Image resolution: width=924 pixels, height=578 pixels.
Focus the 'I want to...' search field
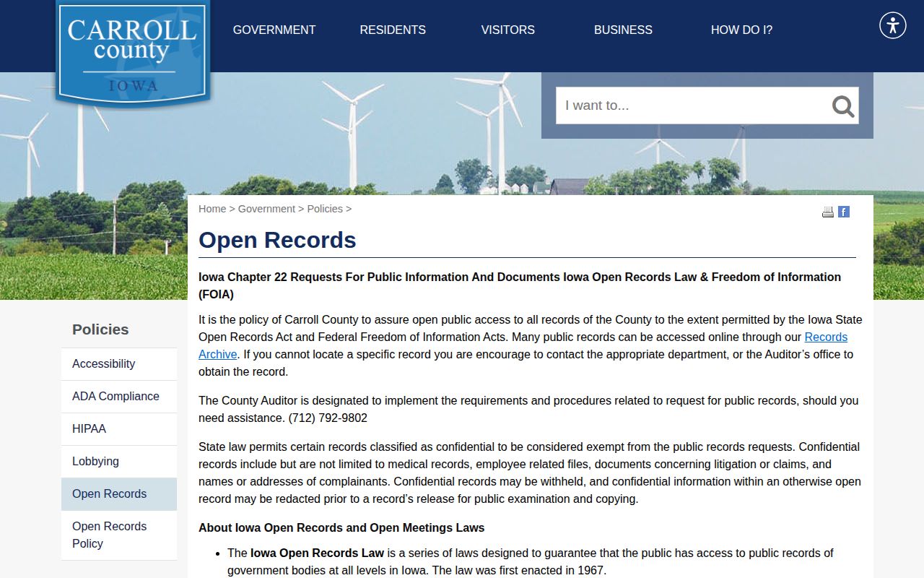[693, 105]
